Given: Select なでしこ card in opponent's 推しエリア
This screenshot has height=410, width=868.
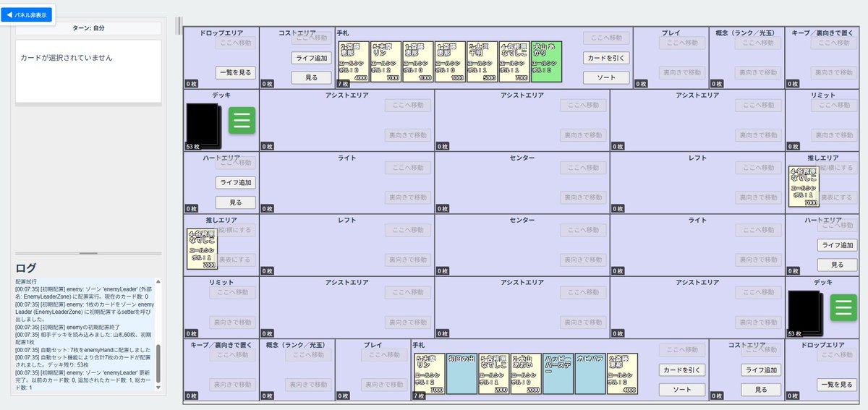Looking at the screenshot, I should click(x=804, y=187).
